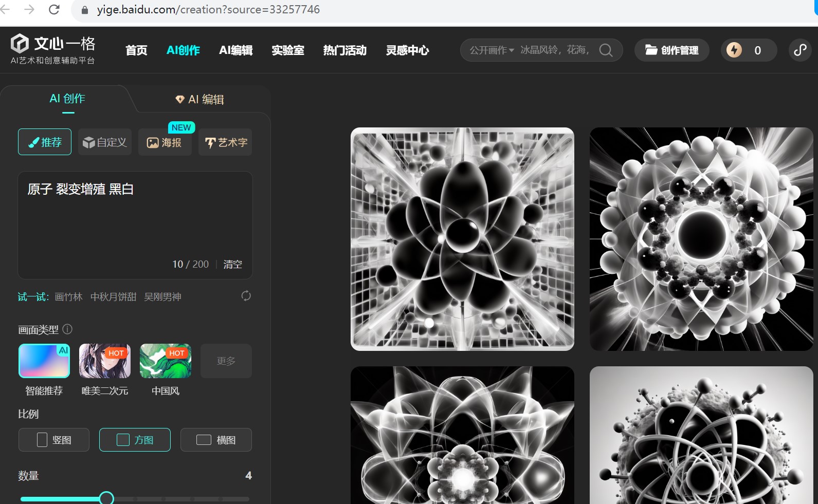The image size is (818, 504).
Task: Reload the browser page
Action: click(54, 9)
